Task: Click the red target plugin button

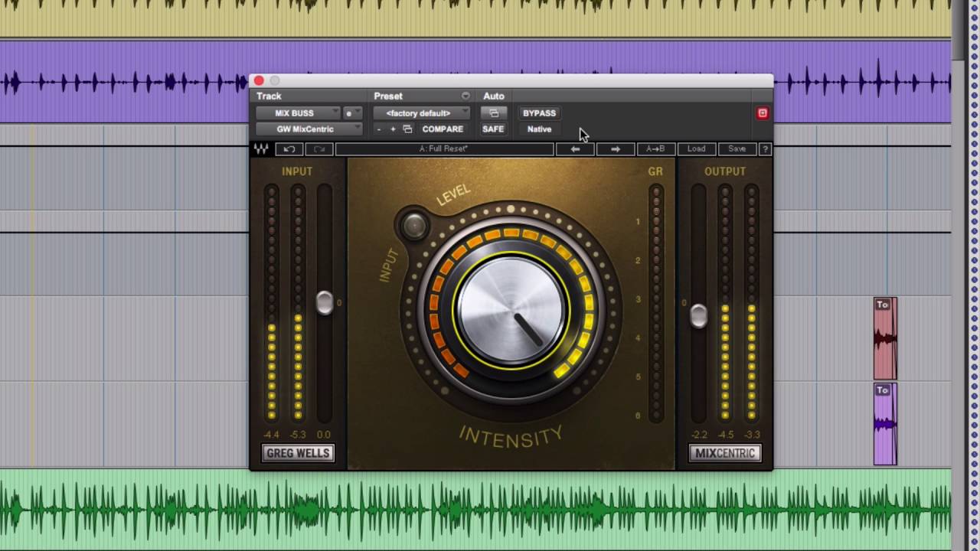Action: 763,113
